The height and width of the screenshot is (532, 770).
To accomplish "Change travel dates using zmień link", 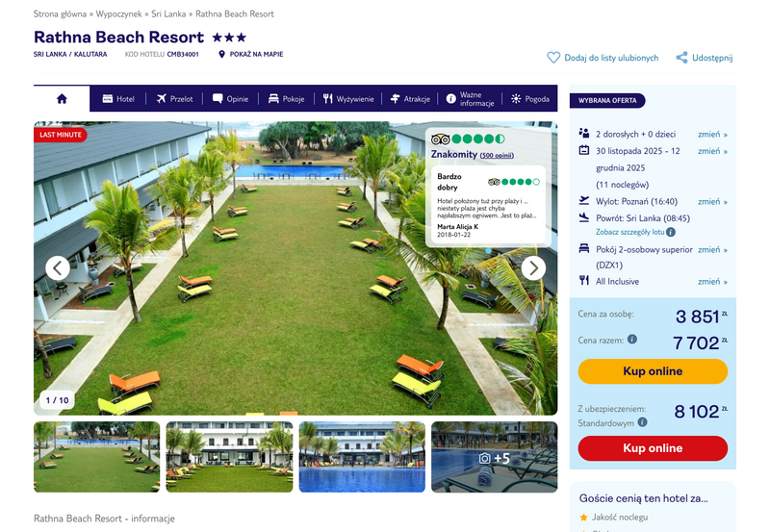I will (712, 151).
